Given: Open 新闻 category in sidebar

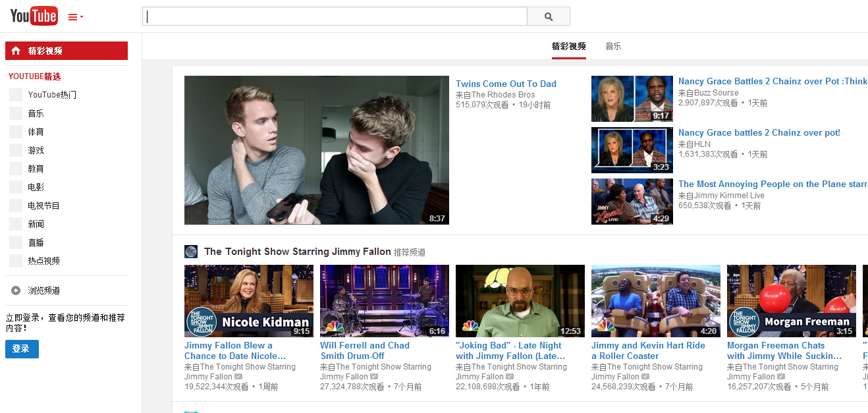Looking at the screenshot, I should point(36,224).
